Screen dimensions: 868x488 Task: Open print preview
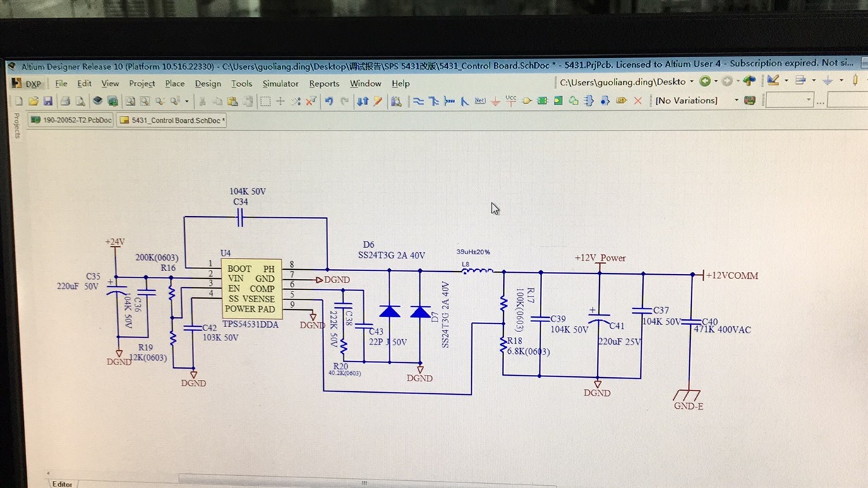tap(80, 101)
